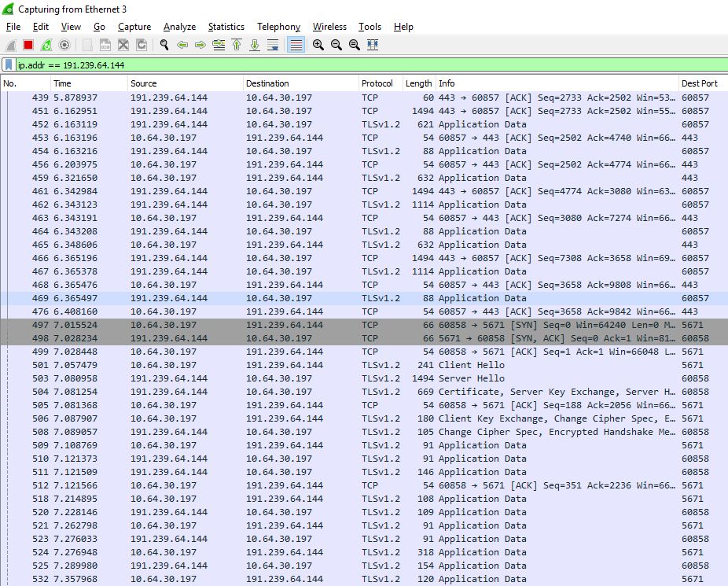The height and width of the screenshot is (586, 728).
Task: Open the Edit menu
Action: (x=41, y=27)
